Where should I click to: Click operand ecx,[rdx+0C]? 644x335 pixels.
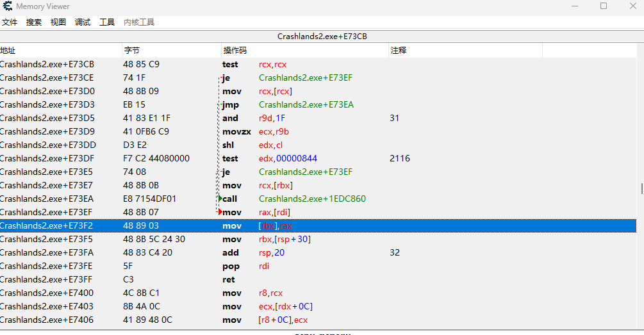(285, 307)
